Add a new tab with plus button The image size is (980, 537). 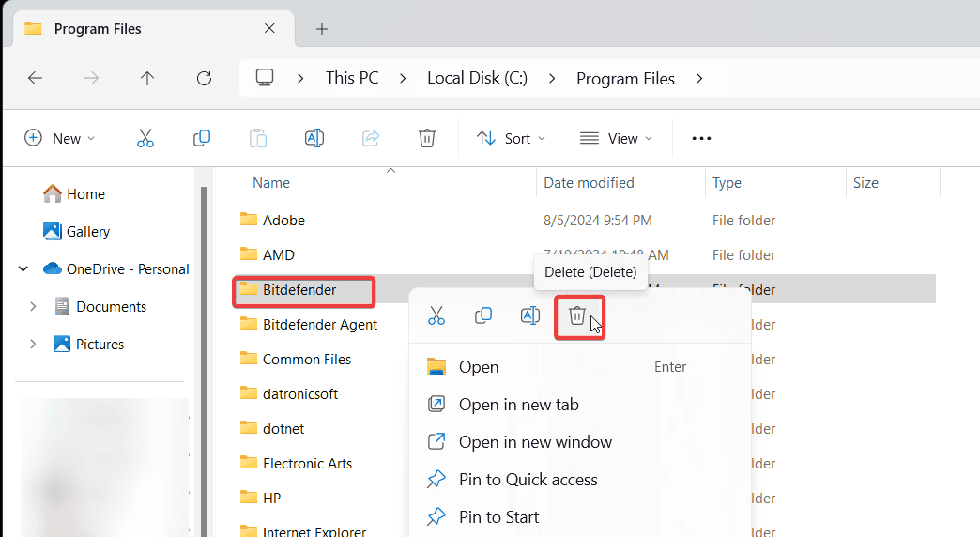tap(322, 29)
